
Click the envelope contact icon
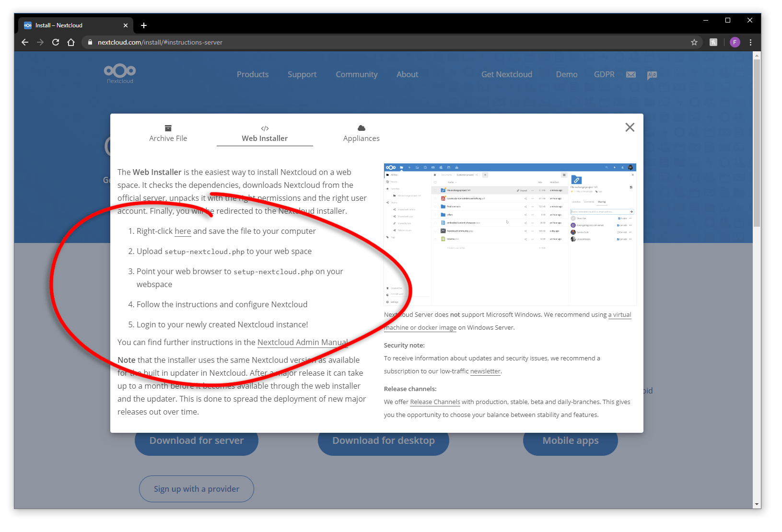[631, 74]
